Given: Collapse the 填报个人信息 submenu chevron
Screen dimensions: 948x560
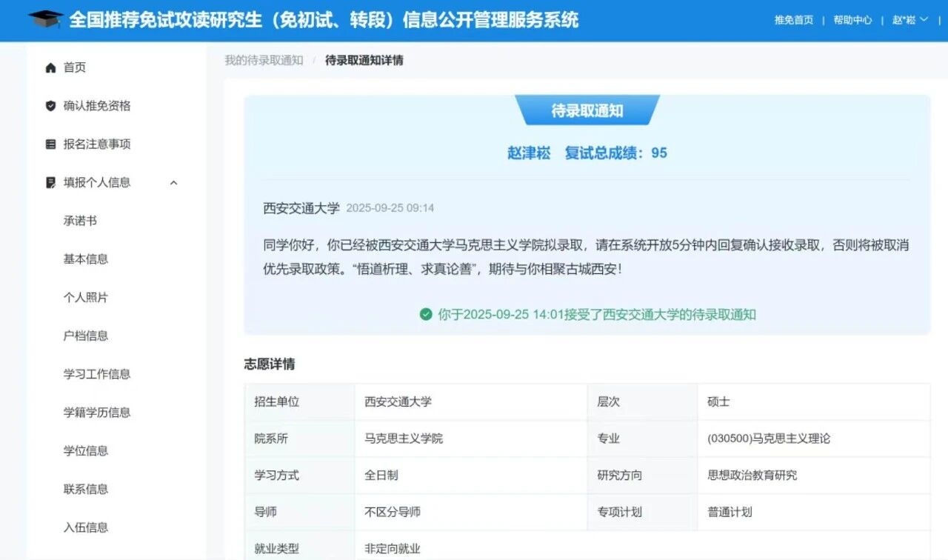Looking at the screenshot, I should pos(174,182).
